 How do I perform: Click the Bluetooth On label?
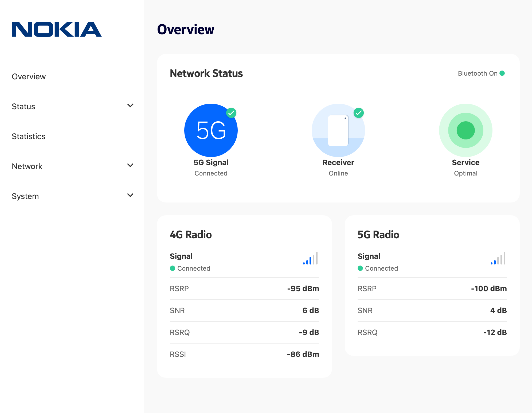click(x=478, y=73)
